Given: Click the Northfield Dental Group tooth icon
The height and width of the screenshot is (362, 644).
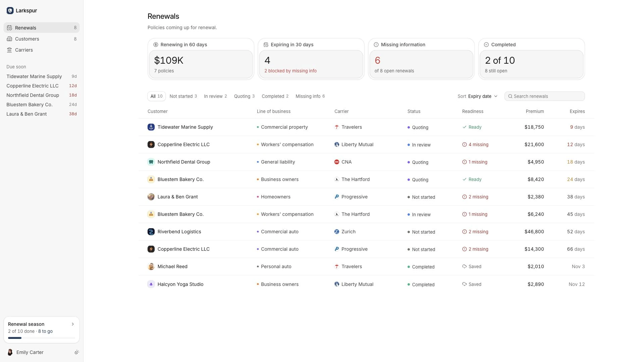Looking at the screenshot, I should click(151, 162).
